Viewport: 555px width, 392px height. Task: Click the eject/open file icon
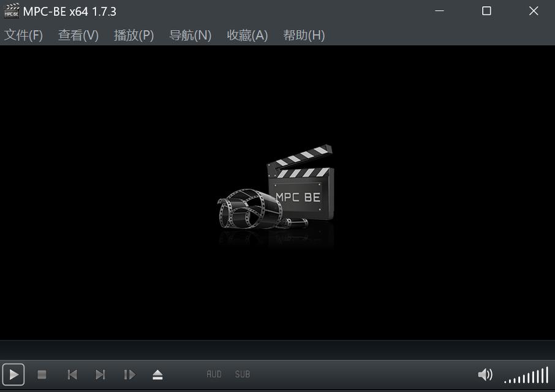157,374
